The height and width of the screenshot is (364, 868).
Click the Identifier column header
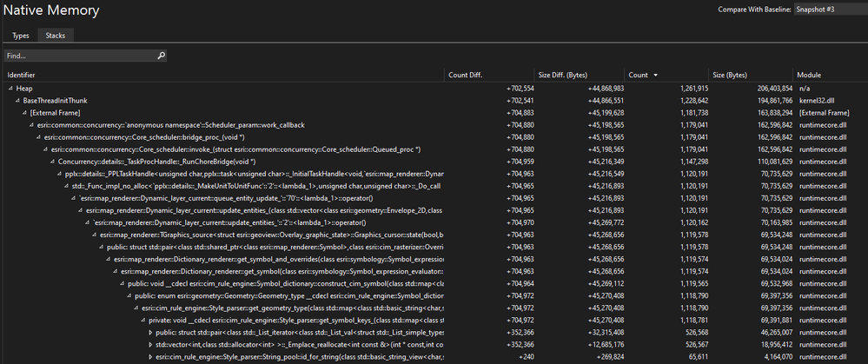click(x=223, y=75)
